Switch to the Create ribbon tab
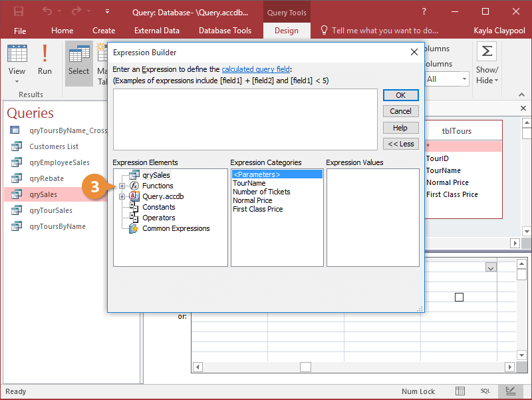532x400 pixels. (104, 30)
